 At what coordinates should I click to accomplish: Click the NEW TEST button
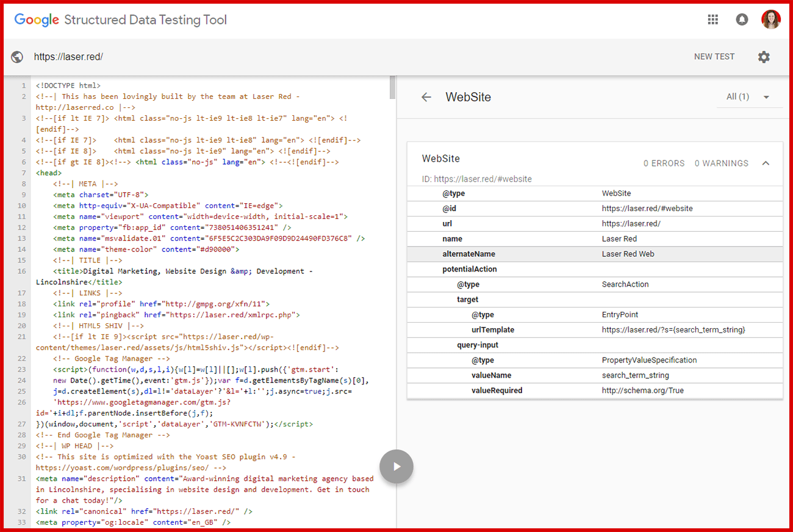[714, 57]
